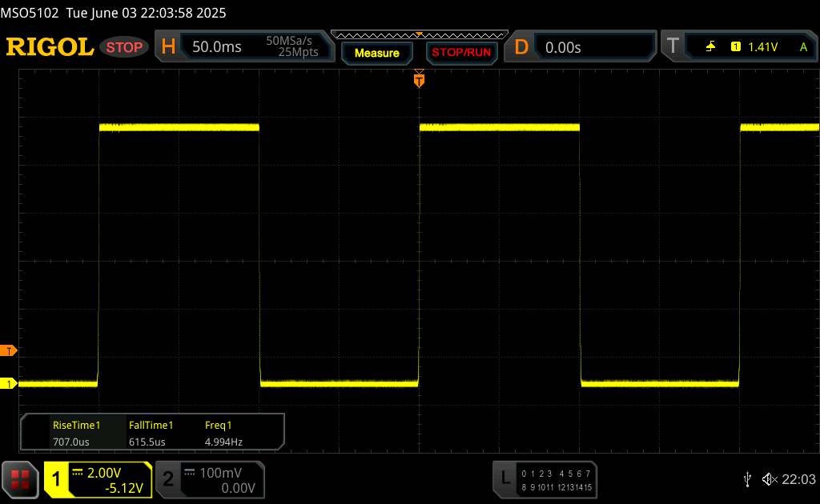Click the channel 2 DC coupling icon
Viewport: 820px width, 504px height.
click(189, 472)
